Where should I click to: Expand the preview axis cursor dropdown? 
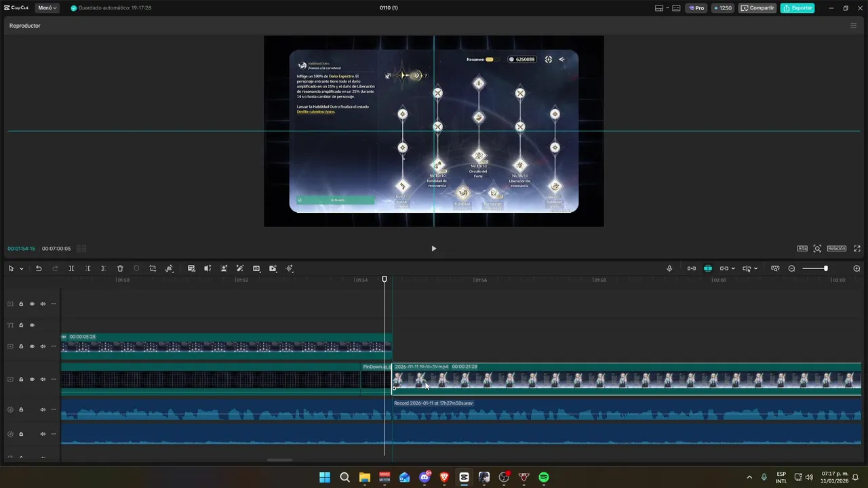755,268
